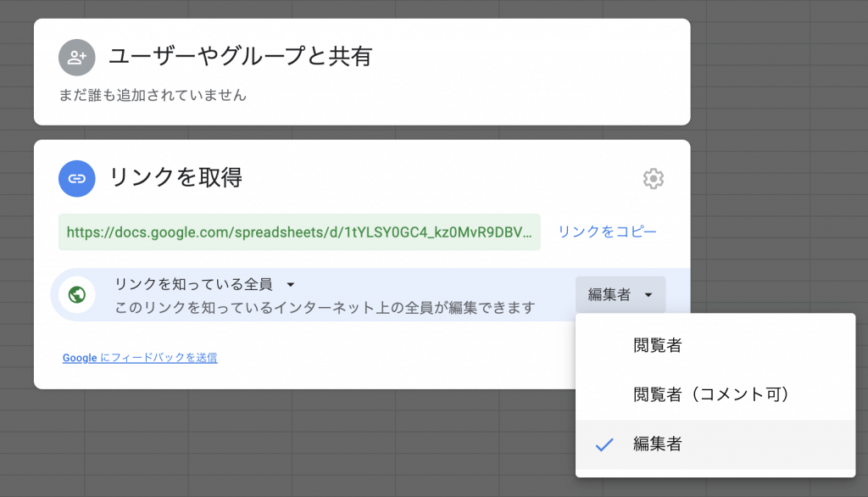
Task: Choose 閲覧者（コメント可） in the role menu
Action: [712, 394]
